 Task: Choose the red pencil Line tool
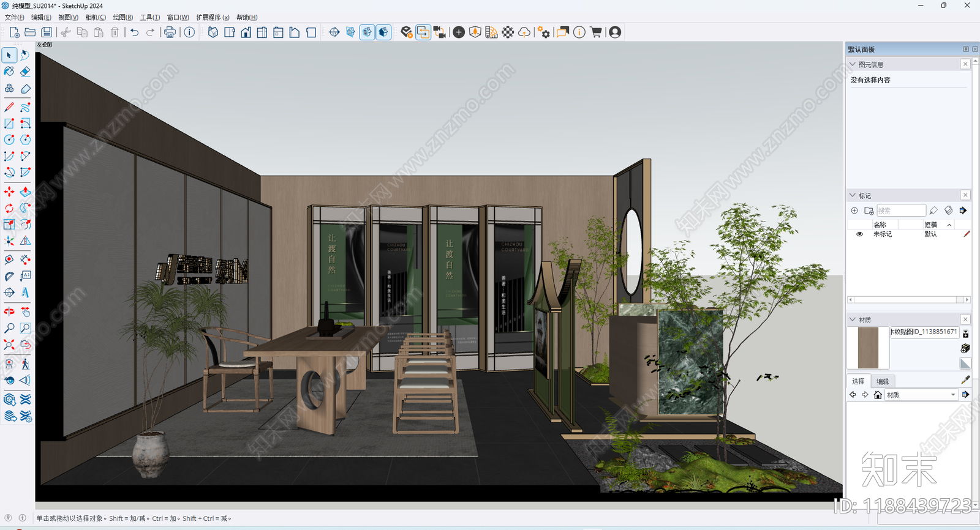[9, 107]
